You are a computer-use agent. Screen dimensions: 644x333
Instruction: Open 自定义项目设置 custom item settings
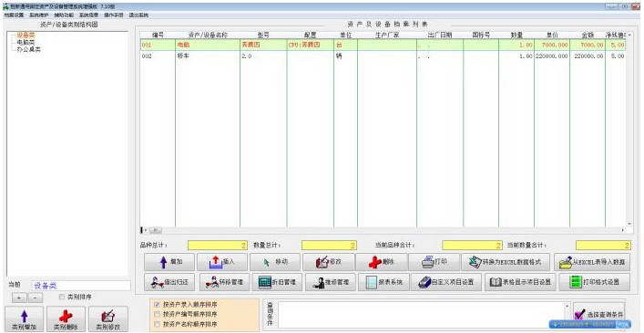point(446,282)
